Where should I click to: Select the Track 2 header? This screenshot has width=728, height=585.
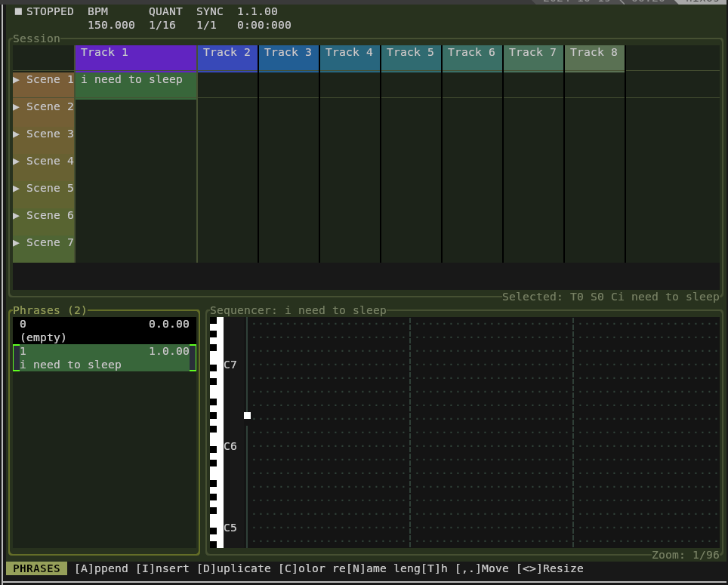227,58
